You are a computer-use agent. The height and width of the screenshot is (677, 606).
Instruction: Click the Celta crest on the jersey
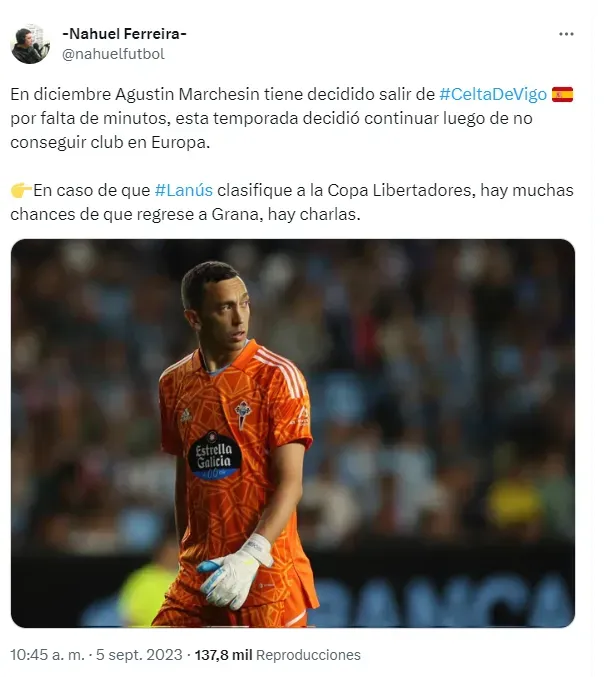coord(243,411)
